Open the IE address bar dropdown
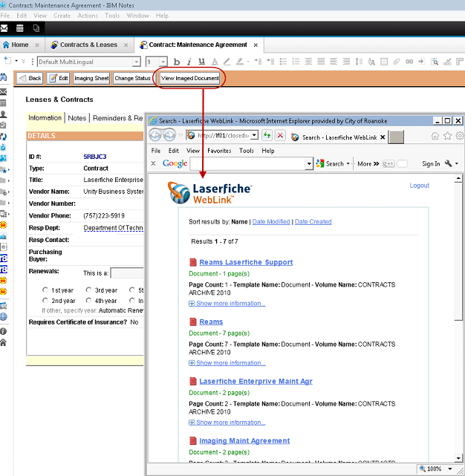Viewport: 465px width, 476px height. (255, 135)
